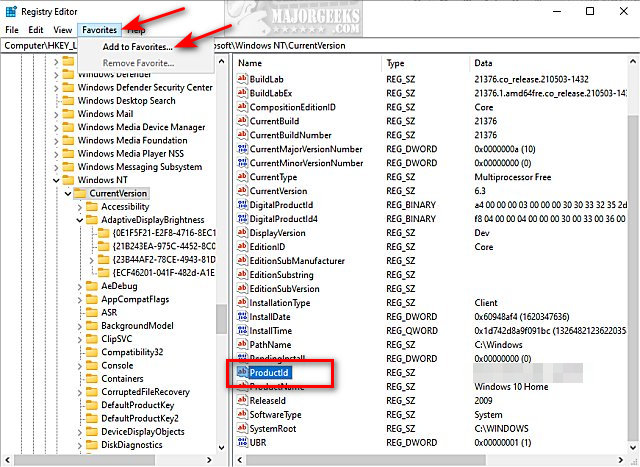
Task: Click the PathName string icon
Action: coord(242,345)
